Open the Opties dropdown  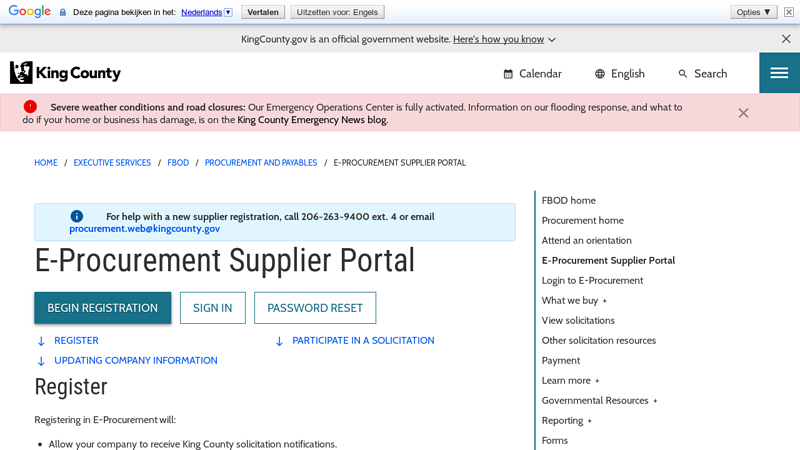754,12
